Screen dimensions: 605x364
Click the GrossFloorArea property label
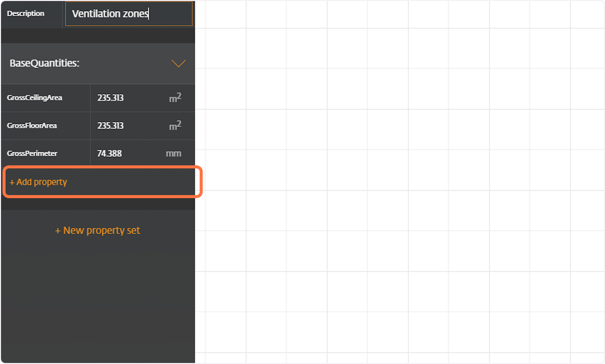[32, 126]
